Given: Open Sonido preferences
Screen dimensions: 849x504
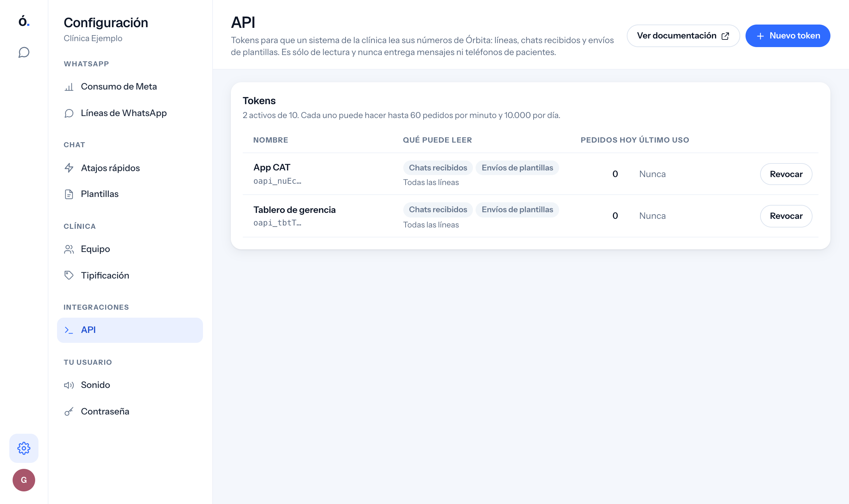Looking at the screenshot, I should click(130, 385).
